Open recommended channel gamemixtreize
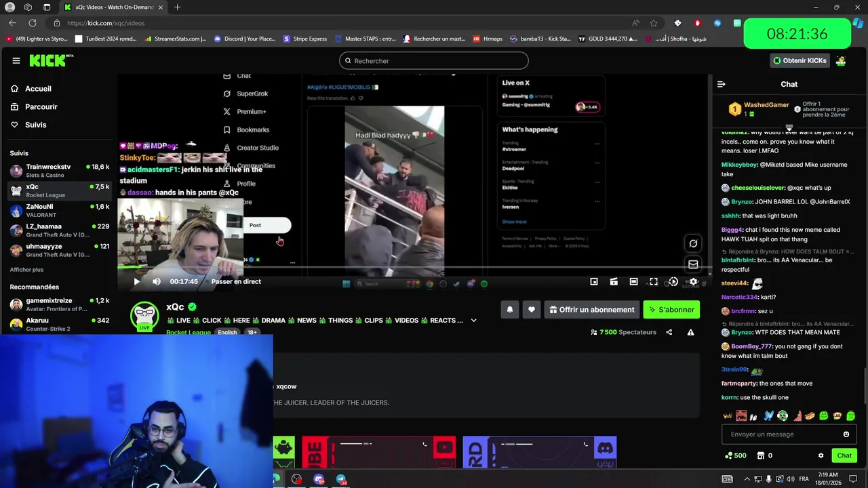This screenshot has height=488, width=868. (x=60, y=304)
